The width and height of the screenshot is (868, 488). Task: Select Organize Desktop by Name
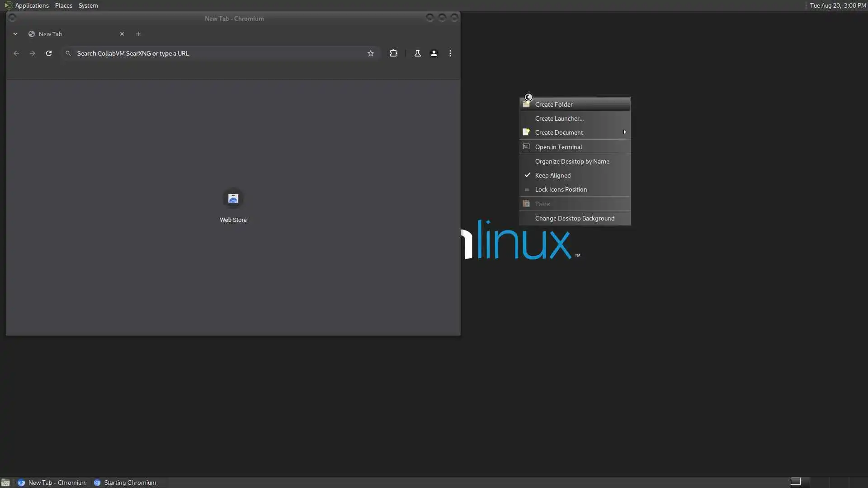[x=572, y=161]
